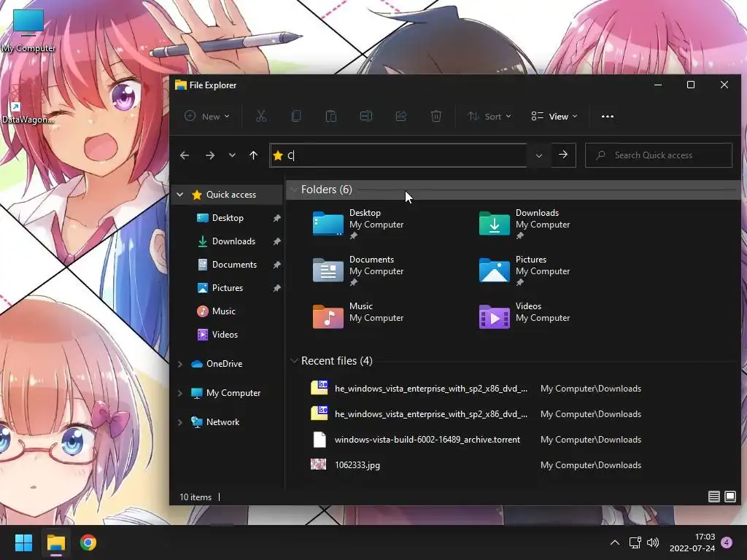Image resolution: width=747 pixels, height=560 pixels.
Task: Open the Sort dropdown menu
Action: pyautogui.click(x=489, y=116)
